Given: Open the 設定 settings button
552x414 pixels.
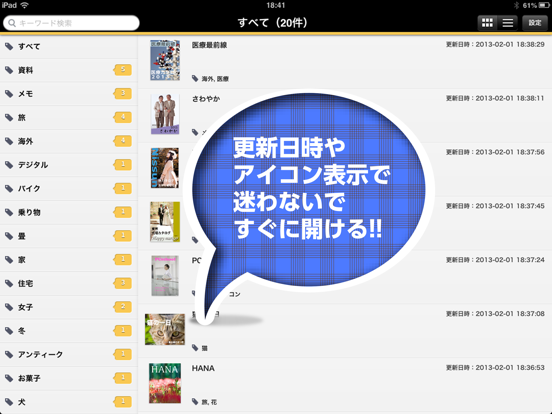Looking at the screenshot, I should 535,23.
